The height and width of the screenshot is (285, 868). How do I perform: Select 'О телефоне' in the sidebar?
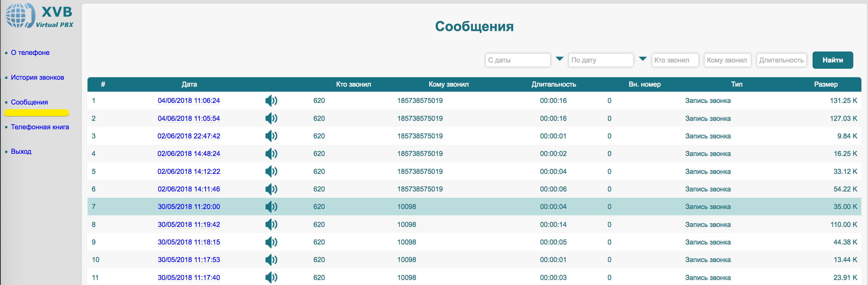coord(30,53)
